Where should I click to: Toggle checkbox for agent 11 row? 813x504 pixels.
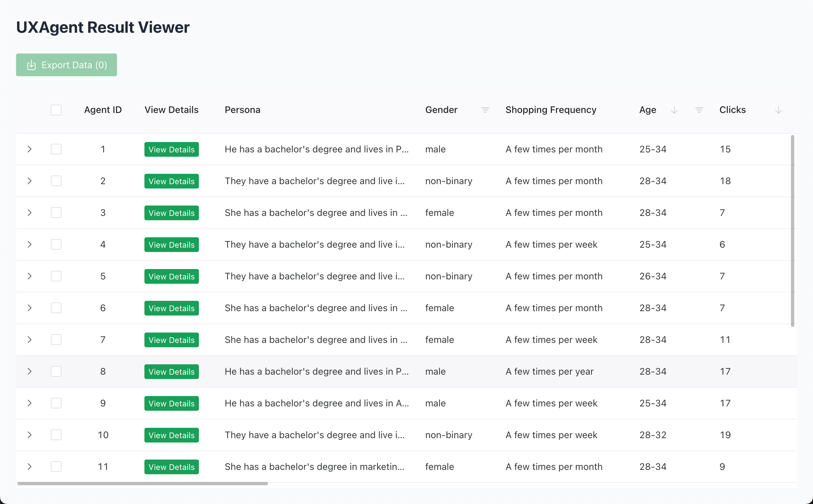pos(56,467)
